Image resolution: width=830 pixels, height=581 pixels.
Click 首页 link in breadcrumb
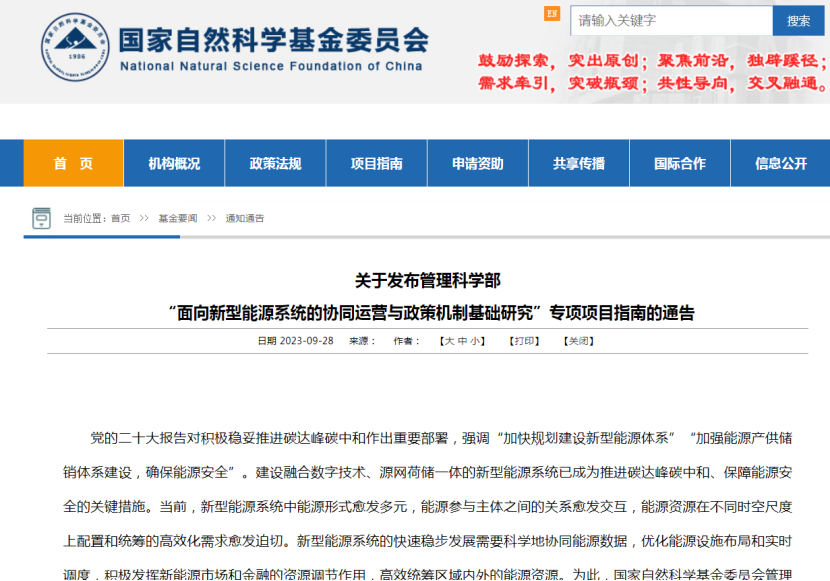pos(120,218)
